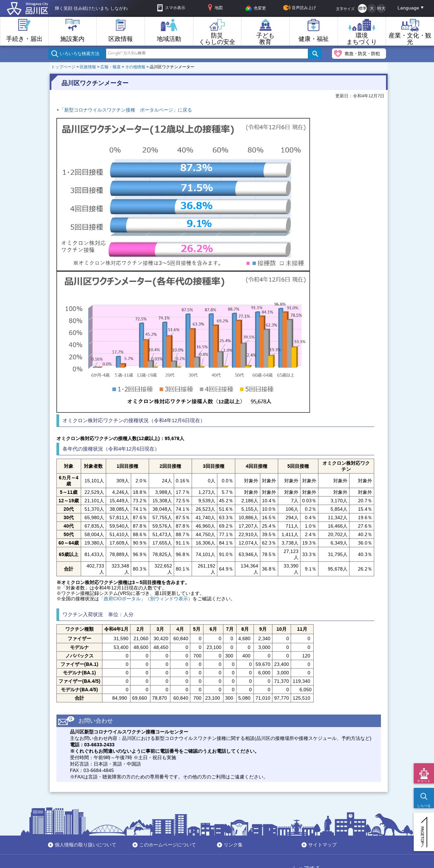
Task: Click the phone number 03-6633-2433
Action: point(99,745)
